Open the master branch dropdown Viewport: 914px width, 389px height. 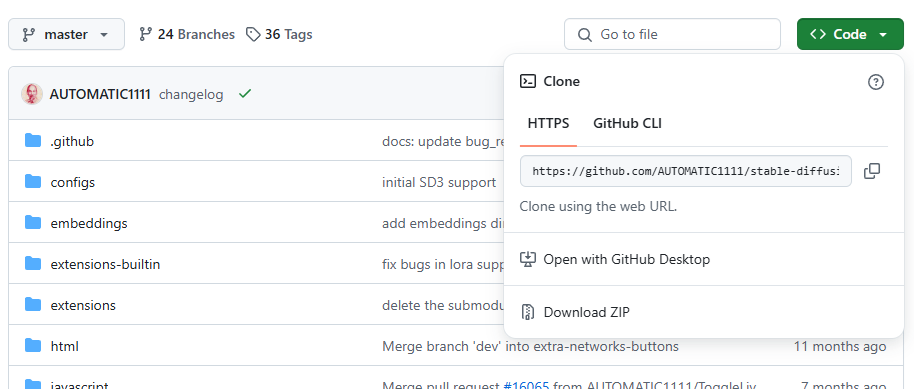coord(66,34)
